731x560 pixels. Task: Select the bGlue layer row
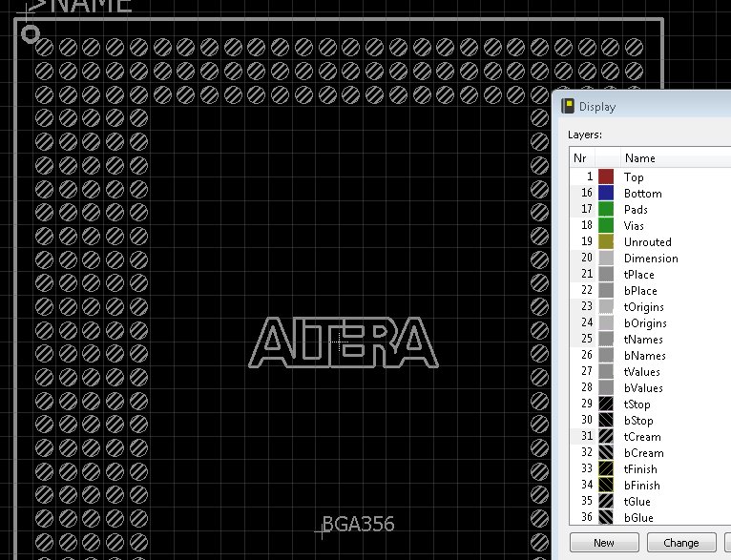tap(650, 518)
